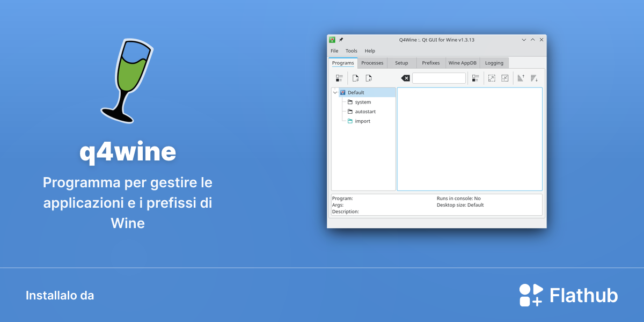Open the Help menu
Image resolution: width=644 pixels, height=322 pixels.
coord(370,51)
